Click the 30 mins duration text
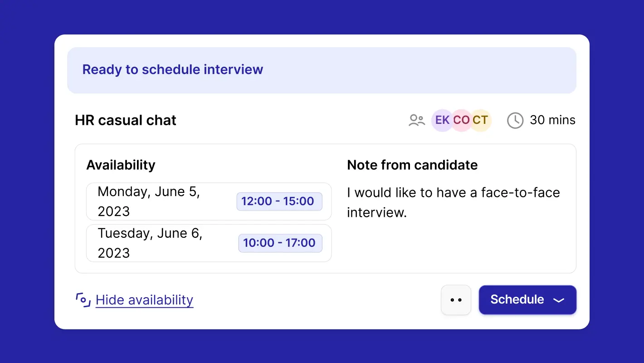The image size is (644, 363). coord(552,120)
